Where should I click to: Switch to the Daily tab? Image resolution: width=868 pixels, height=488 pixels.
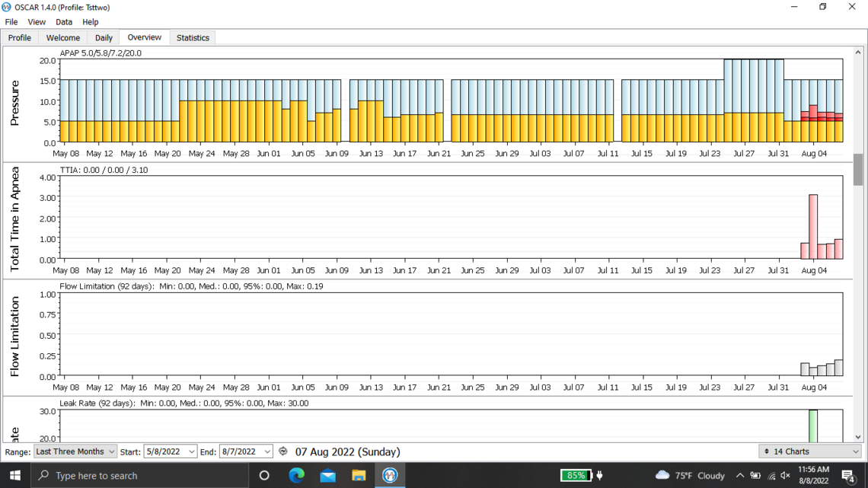tap(104, 37)
